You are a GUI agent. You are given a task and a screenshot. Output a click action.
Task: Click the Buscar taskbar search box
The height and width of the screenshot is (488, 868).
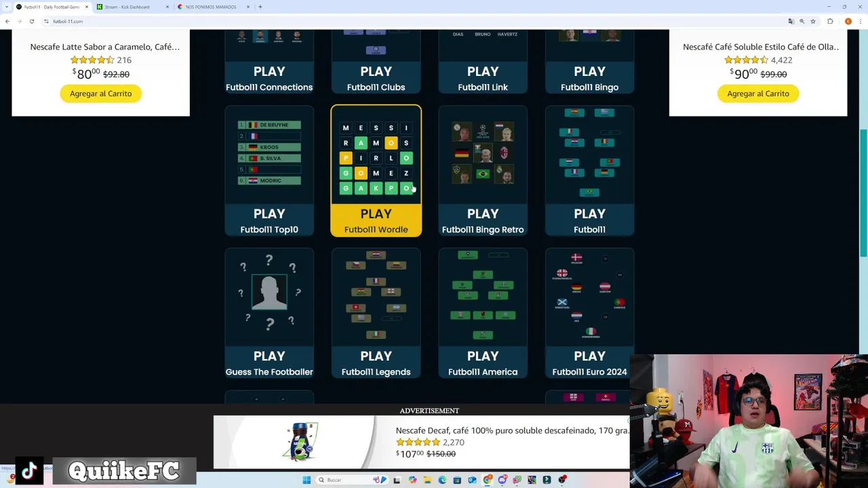352,480
